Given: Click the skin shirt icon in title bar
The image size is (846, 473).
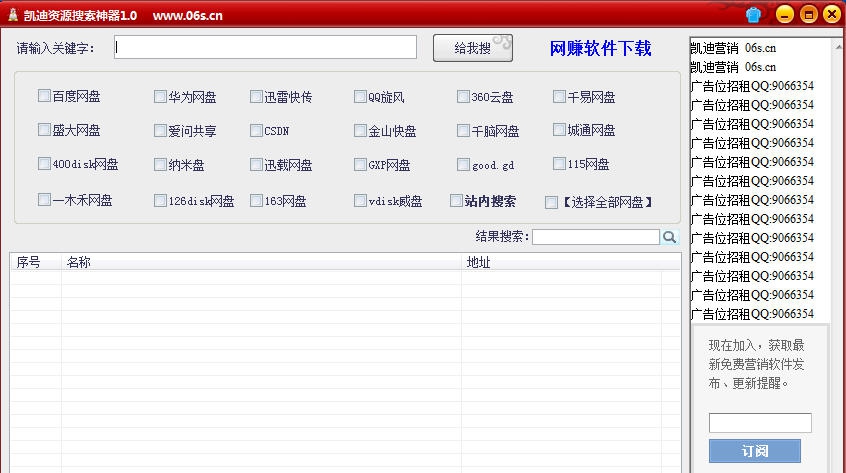Looking at the screenshot, I should tap(754, 15).
